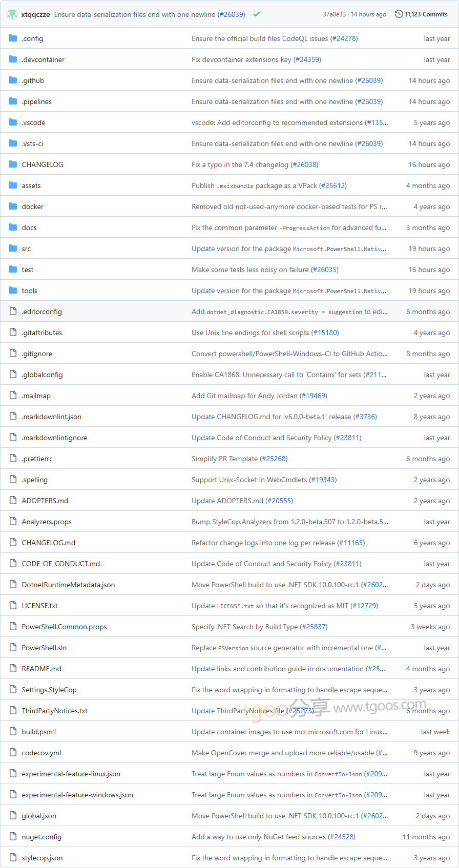Image resolution: width=459 pixels, height=868 pixels.
Task: Click the .config folder icon
Action: (13, 38)
